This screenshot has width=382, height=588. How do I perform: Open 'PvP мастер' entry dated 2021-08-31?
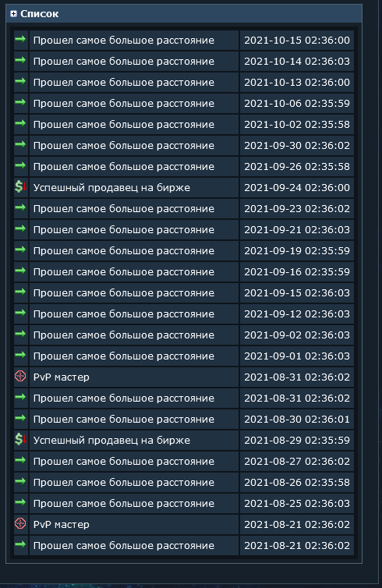(x=62, y=377)
